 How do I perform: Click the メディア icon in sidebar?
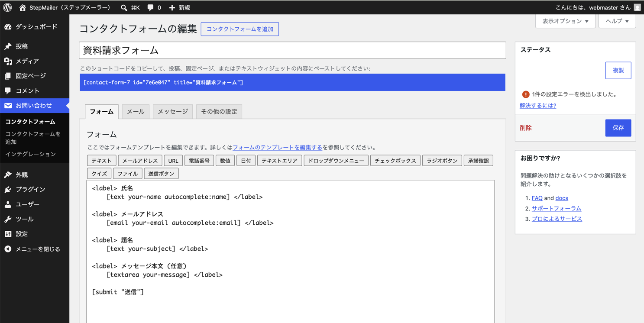click(8, 61)
